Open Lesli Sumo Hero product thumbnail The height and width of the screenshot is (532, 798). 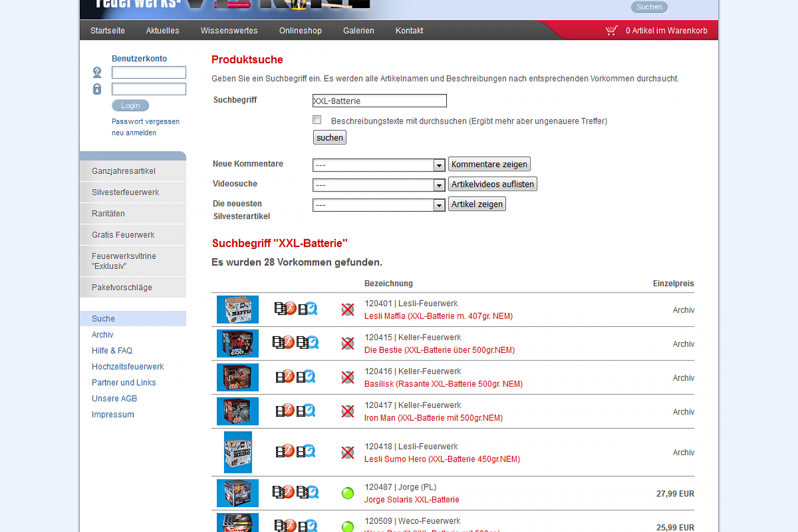pos(238,452)
